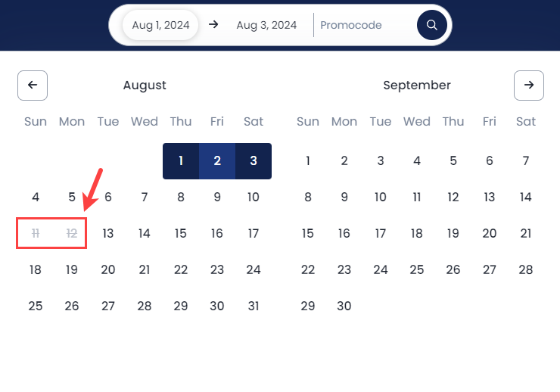Pick September 18 in the calendar
The width and height of the screenshot is (560, 392).
[x=417, y=234]
